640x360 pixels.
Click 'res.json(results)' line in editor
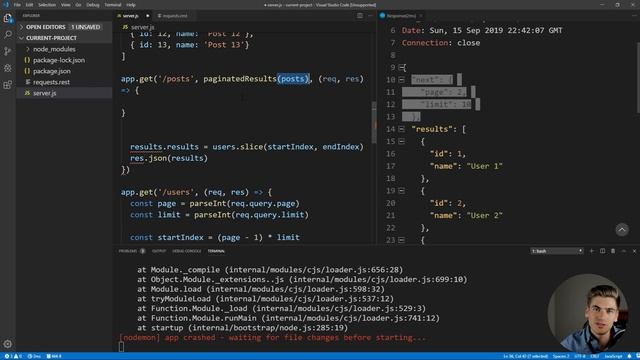point(169,158)
